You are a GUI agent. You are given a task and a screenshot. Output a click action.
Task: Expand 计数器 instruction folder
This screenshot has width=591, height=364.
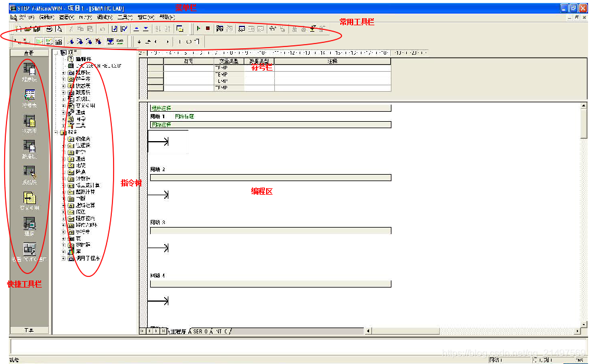coord(64,179)
